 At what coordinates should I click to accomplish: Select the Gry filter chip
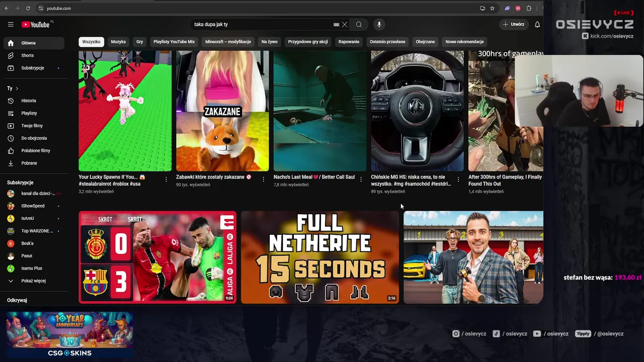click(x=139, y=42)
